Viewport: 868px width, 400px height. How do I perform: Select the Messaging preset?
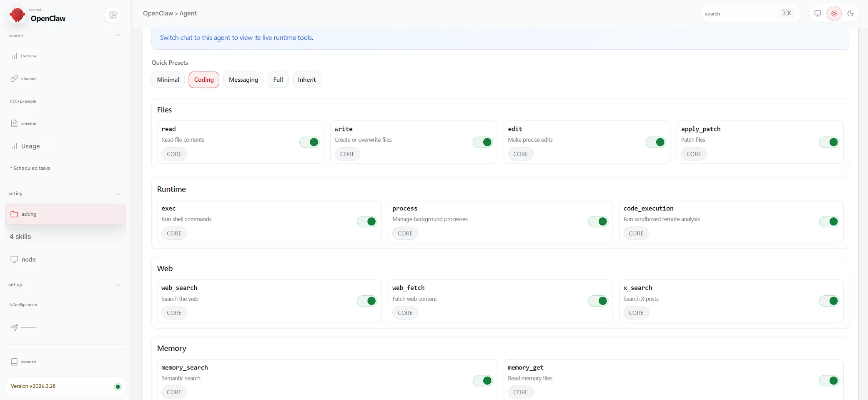coord(243,80)
